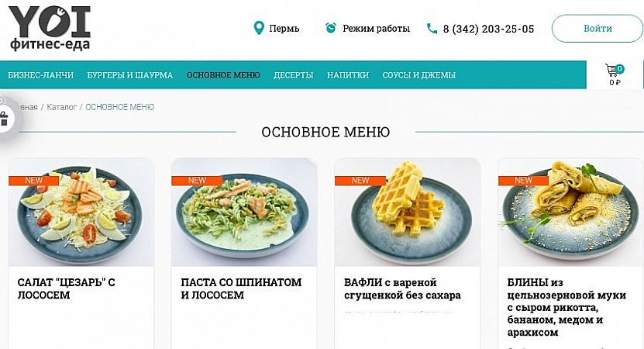The width and height of the screenshot is (644, 349).
Task: Open the Режим работы link
Action: point(376,29)
